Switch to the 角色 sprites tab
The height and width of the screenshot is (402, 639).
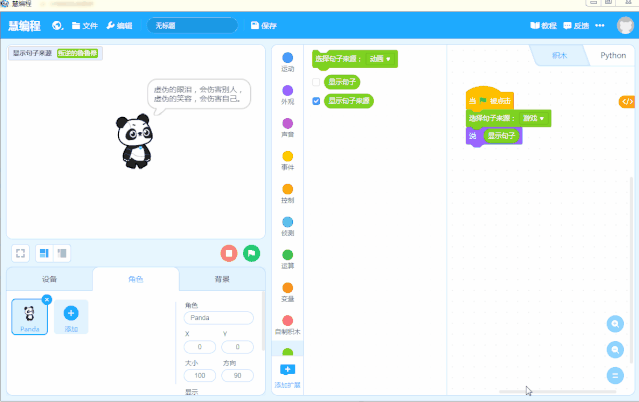click(136, 279)
